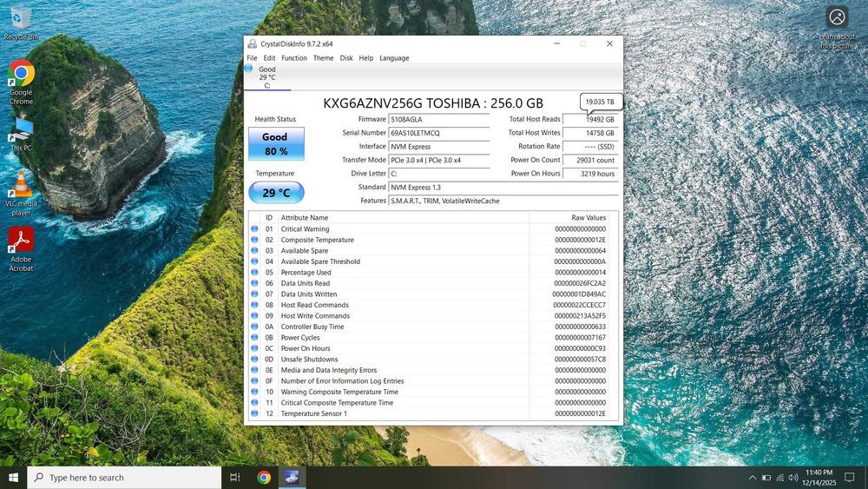Open the Help menu
The width and height of the screenshot is (868, 489).
click(x=366, y=58)
